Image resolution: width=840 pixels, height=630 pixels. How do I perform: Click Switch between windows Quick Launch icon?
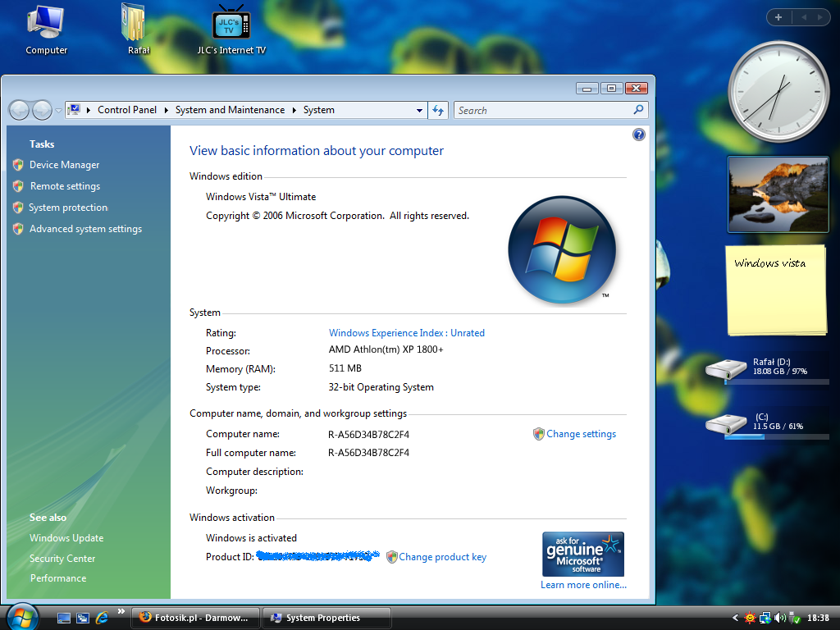(x=83, y=619)
